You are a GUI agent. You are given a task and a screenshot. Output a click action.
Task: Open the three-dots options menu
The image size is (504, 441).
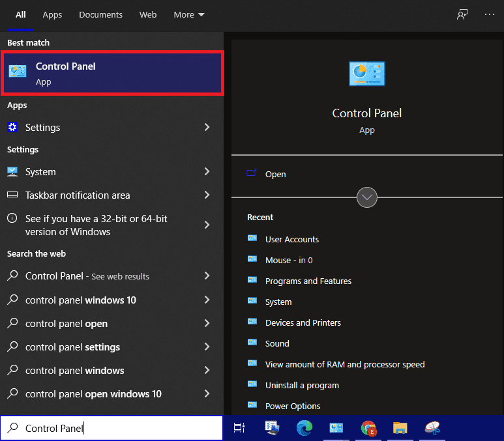(x=489, y=14)
